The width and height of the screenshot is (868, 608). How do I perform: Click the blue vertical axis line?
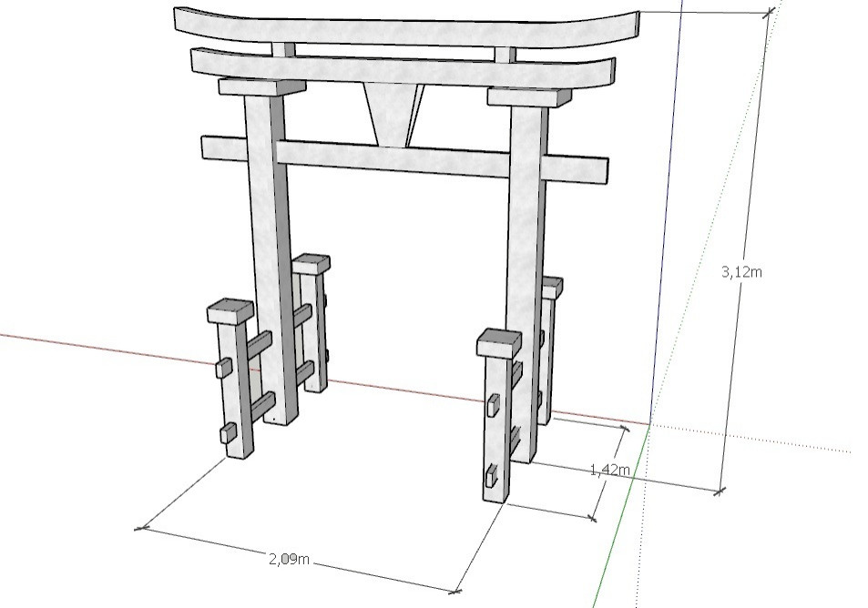[x=665, y=228]
